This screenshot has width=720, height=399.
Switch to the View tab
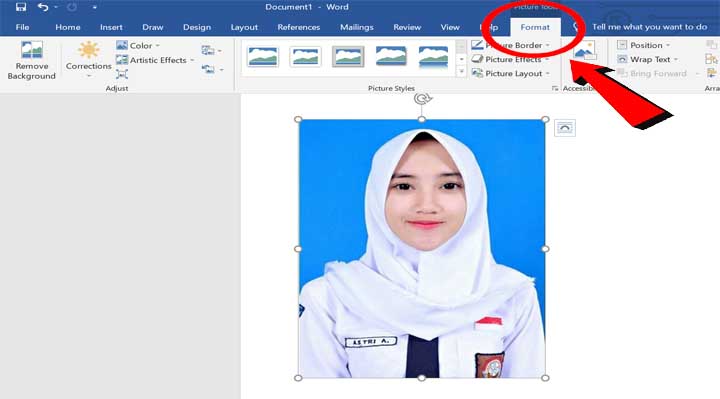tap(450, 27)
